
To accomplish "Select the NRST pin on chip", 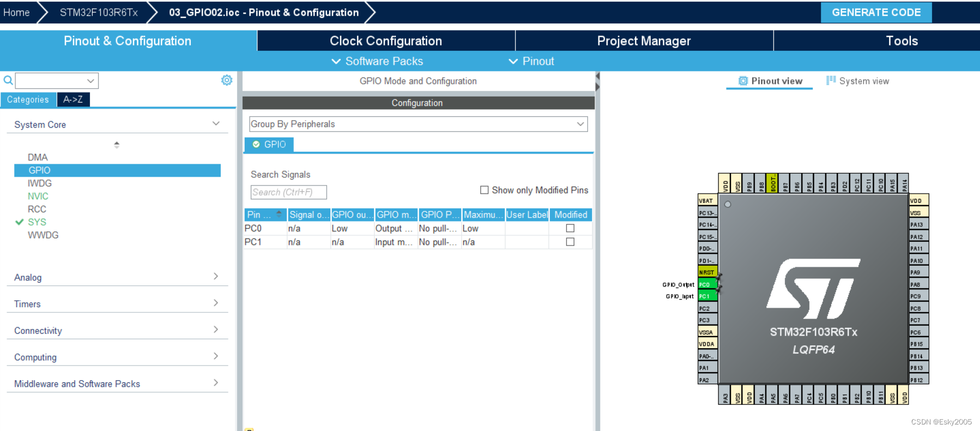I will 707,272.
